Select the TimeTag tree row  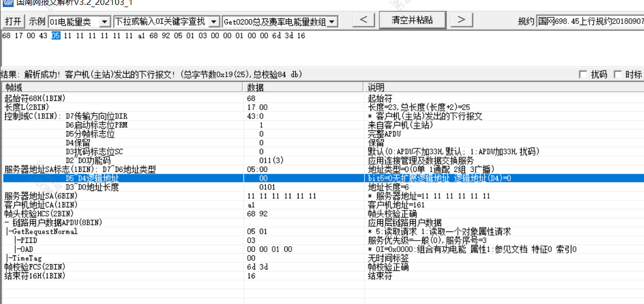coord(322,258)
